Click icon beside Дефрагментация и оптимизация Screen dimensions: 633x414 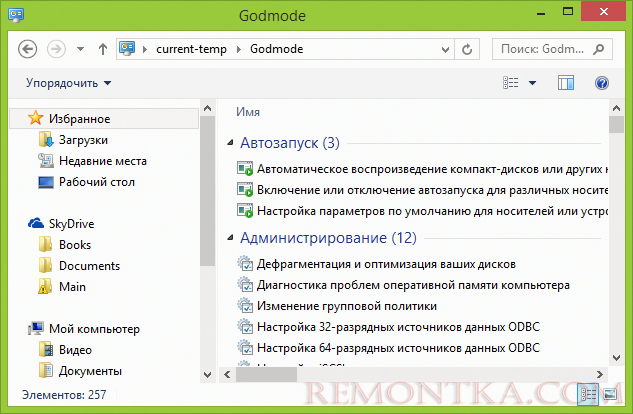[245, 263]
